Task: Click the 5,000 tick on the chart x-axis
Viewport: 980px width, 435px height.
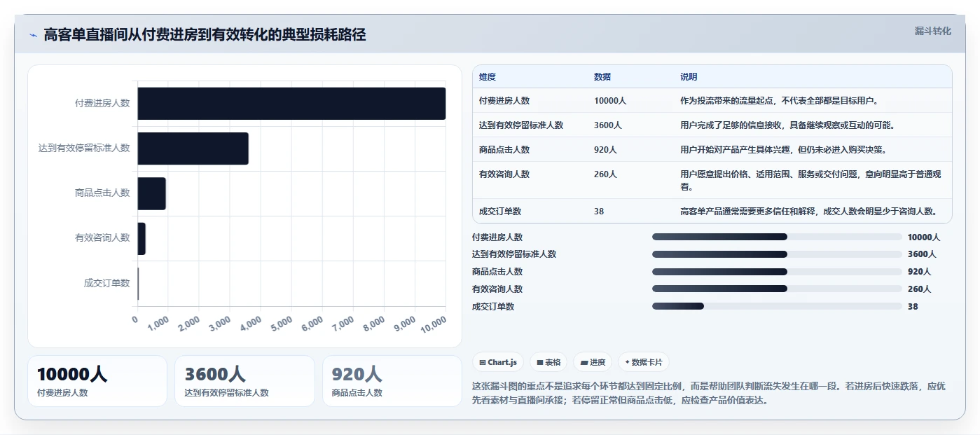Action: pyautogui.click(x=282, y=323)
